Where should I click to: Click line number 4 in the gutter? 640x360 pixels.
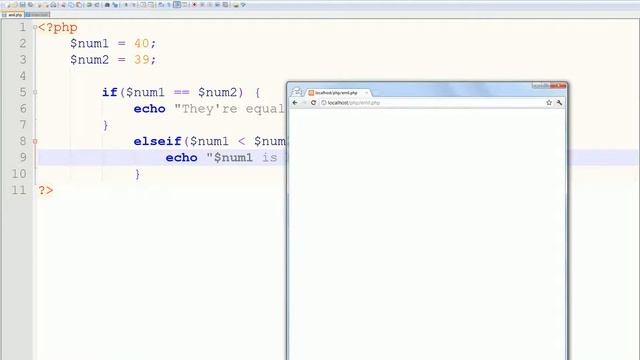click(23, 76)
